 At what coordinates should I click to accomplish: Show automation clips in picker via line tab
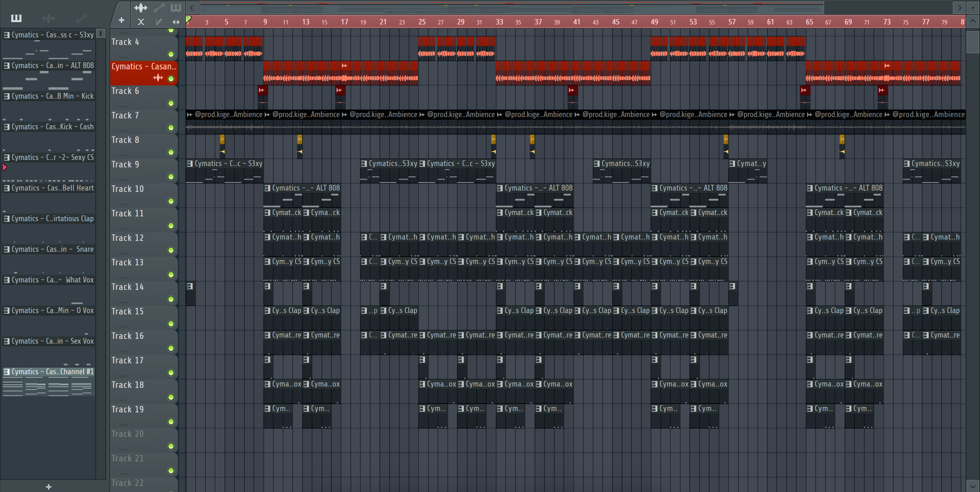point(81,18)
